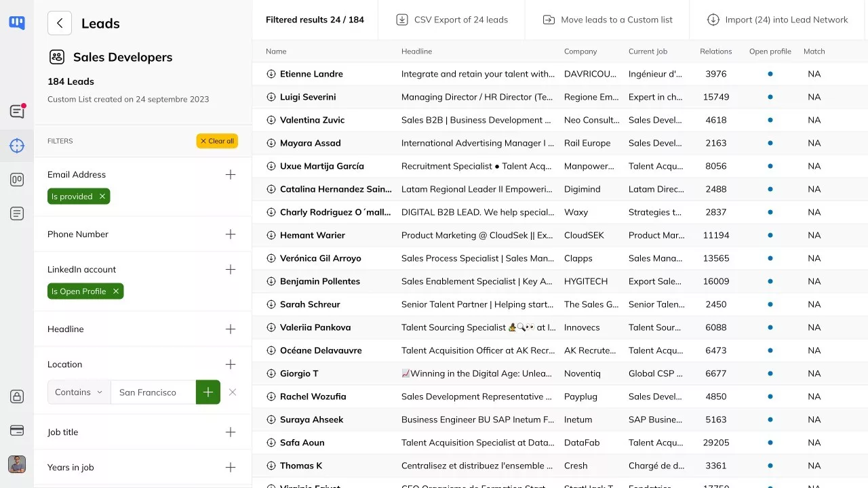Screen dimensions: 868x488
Task: Open the lock icon in left sidebar
Action: (17, 396)
